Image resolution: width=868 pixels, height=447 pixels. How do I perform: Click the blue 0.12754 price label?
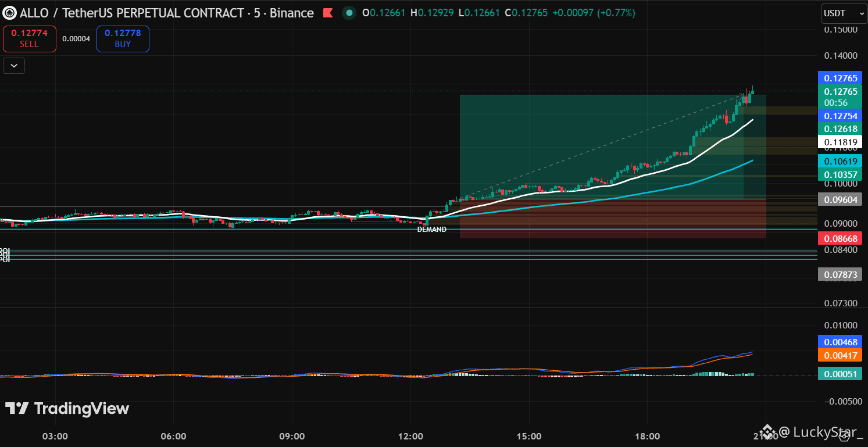click(x=841, y=116)
